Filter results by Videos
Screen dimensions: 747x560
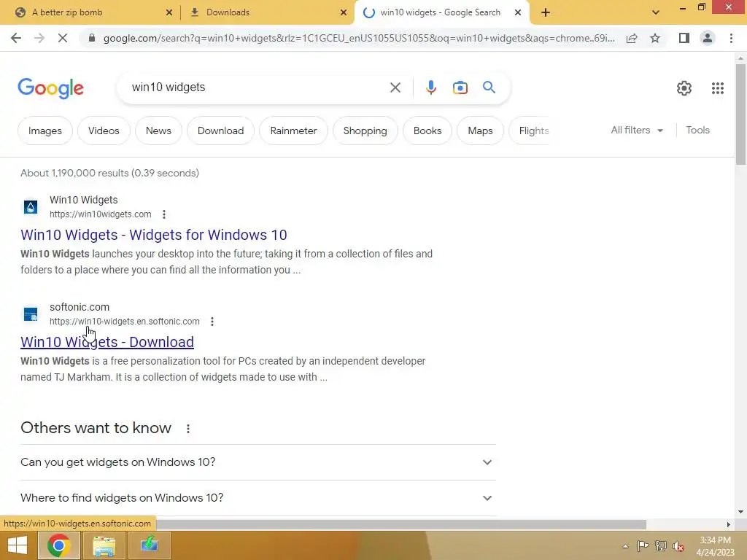click(104, 131)
